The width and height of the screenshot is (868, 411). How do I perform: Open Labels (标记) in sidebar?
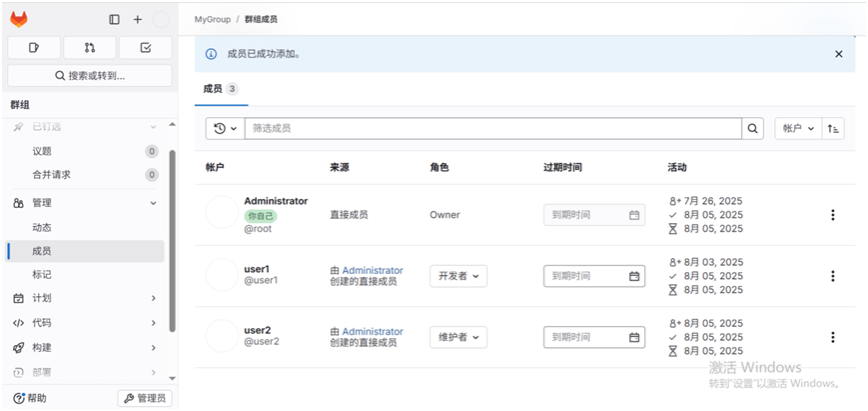(85, 274)
